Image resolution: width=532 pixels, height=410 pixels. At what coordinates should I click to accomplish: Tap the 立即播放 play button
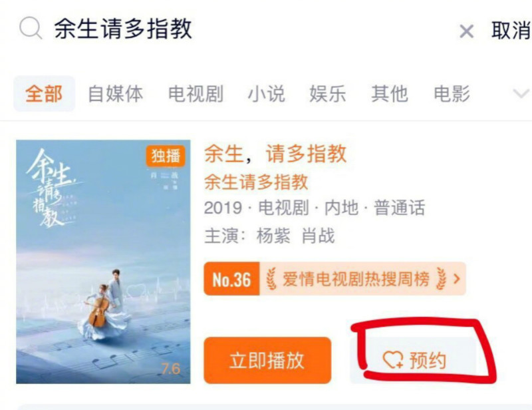pyautogui.click(x=267, y=360)
